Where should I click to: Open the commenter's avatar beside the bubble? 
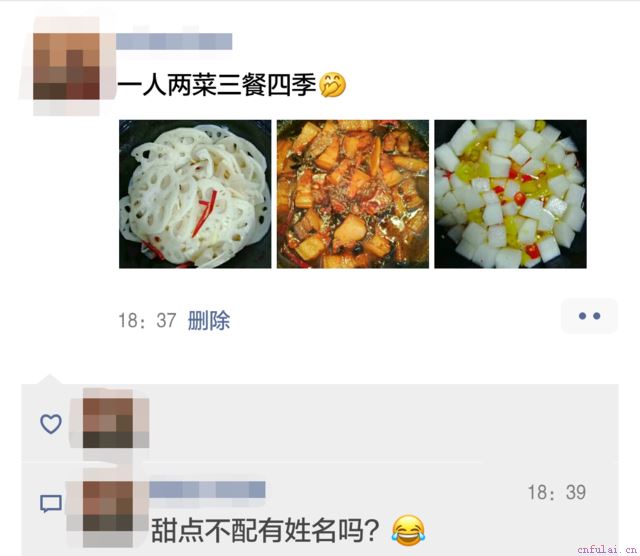(108, 506)
